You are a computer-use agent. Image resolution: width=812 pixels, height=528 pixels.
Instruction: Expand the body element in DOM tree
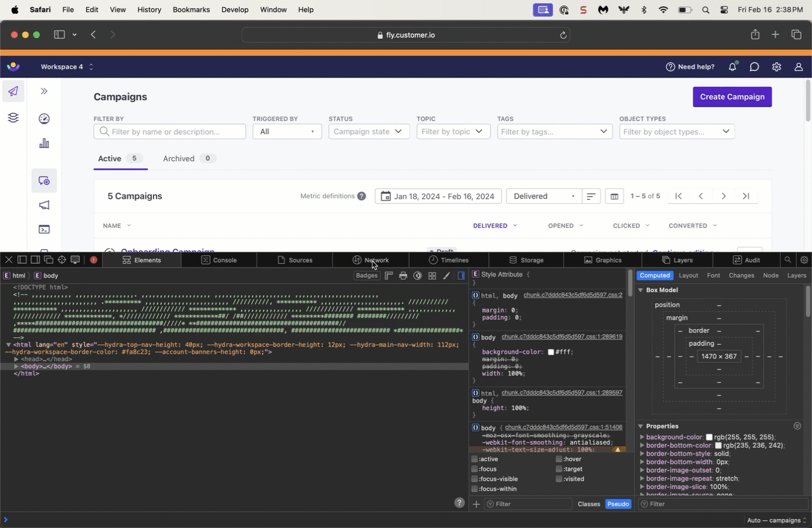[16, 366]
